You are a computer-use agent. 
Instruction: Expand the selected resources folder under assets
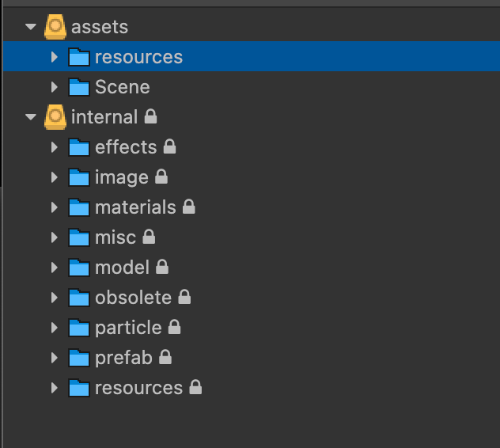tap(54, 57)
